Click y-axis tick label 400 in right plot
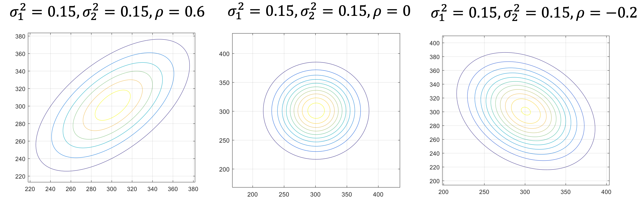The image size is (644, 209). coord(435,43)
